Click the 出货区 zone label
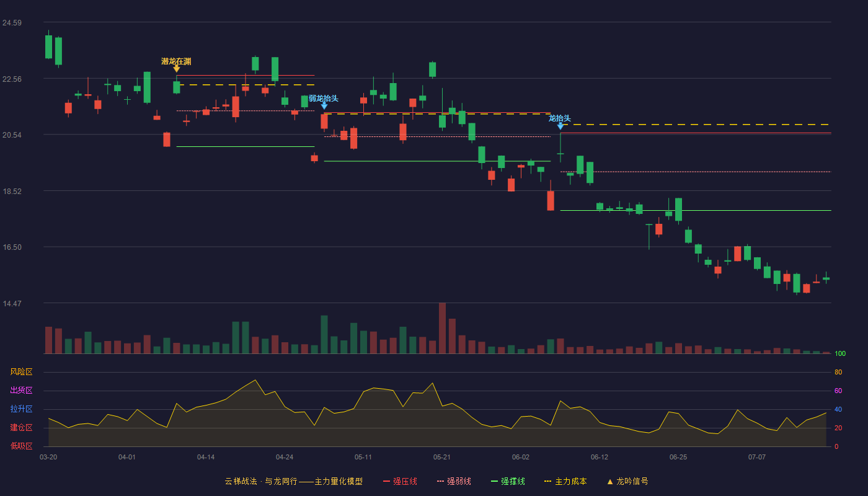The image size is (868, 496). point(21,391)
